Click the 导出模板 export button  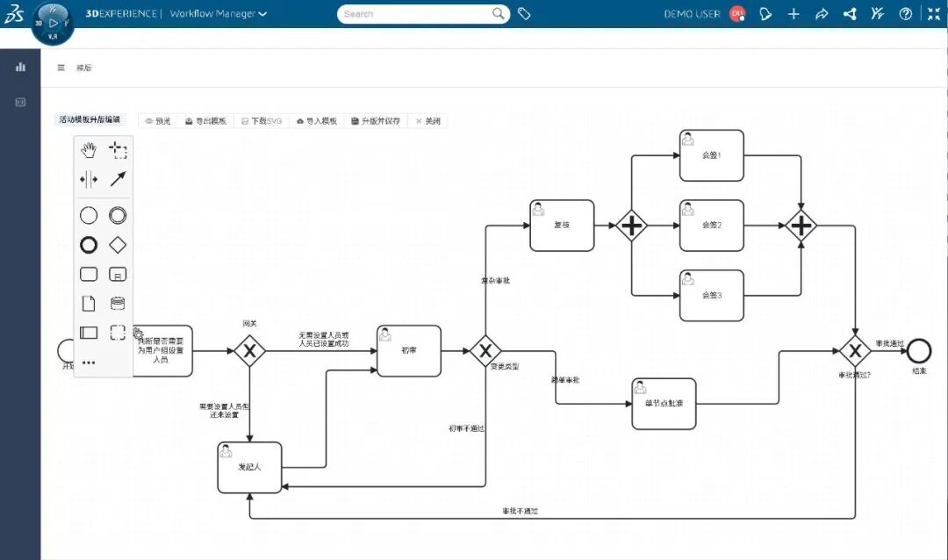click(205, 121)
